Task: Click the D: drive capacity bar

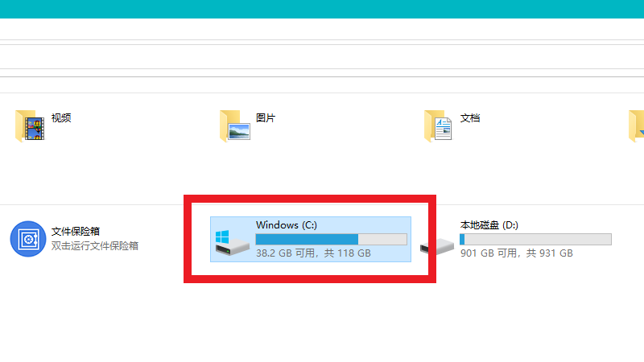Action: [535, 239]
